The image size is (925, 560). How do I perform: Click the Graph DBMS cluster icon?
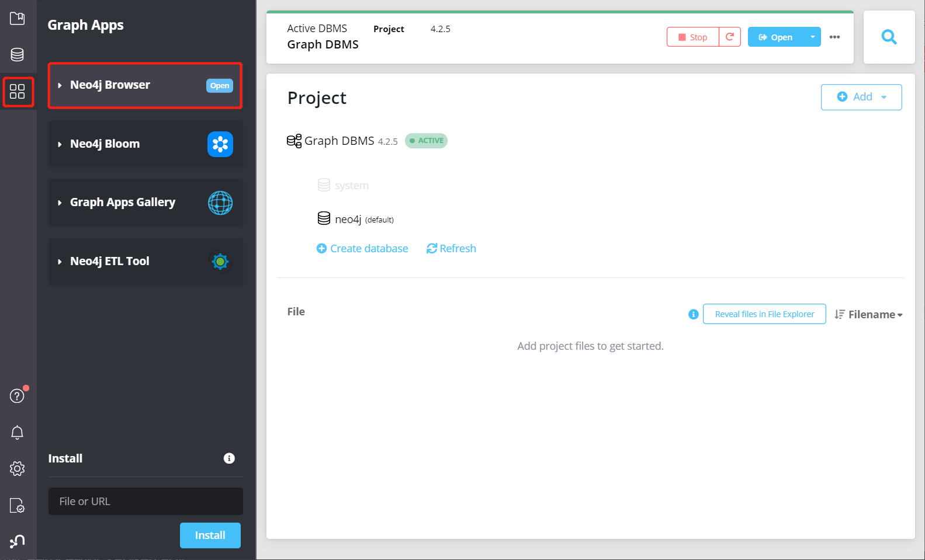pyautogui.click(x=294, y=141)
